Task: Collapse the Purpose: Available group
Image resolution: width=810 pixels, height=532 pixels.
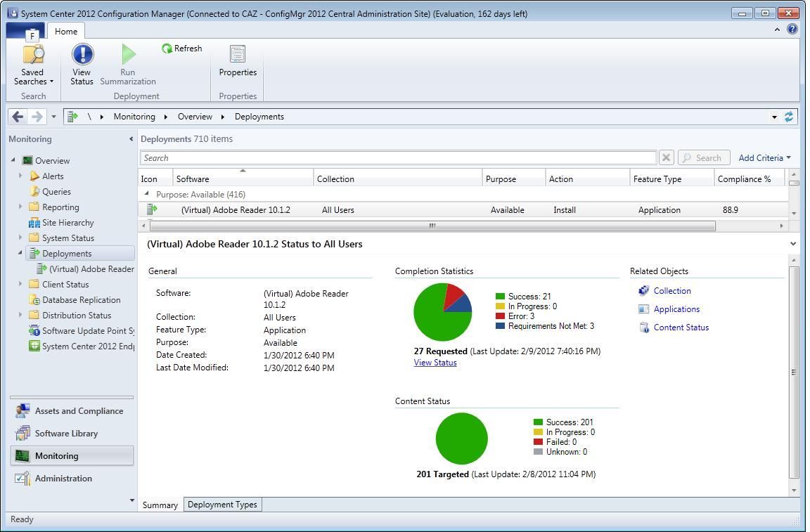Action: pos(147,194)
